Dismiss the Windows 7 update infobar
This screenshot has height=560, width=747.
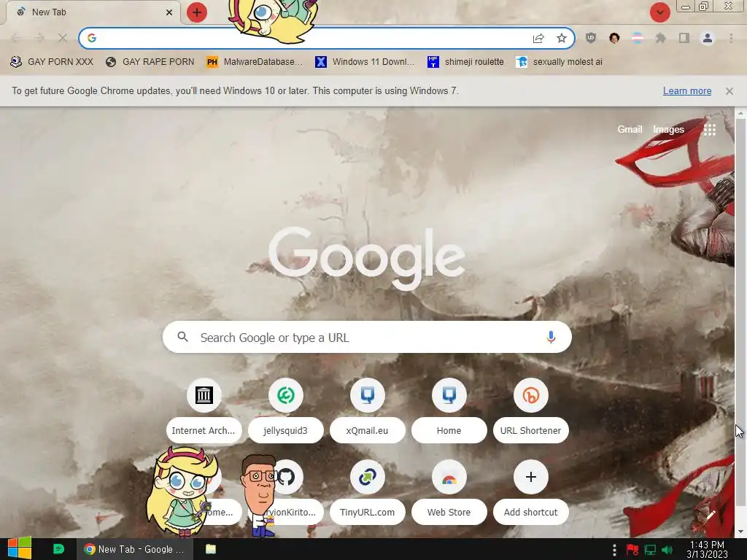(729, 91)
